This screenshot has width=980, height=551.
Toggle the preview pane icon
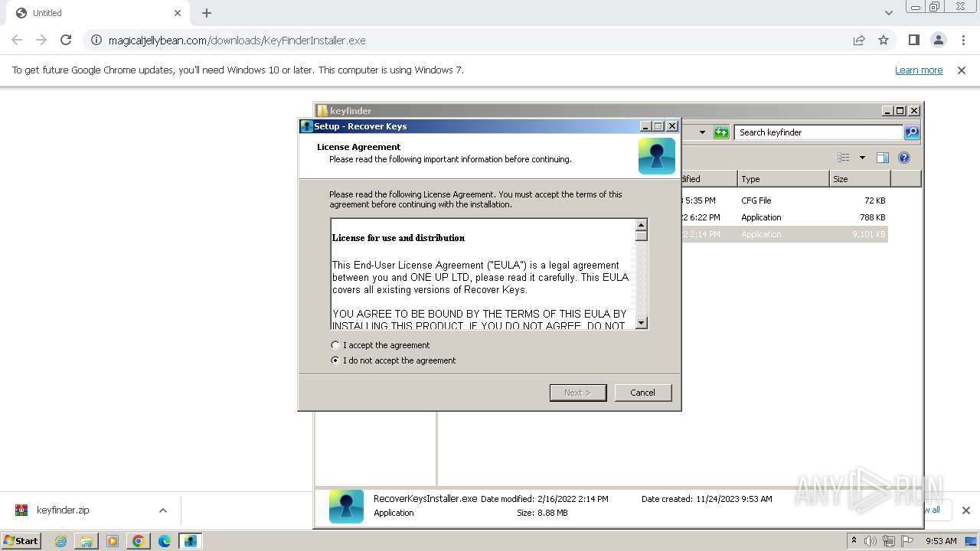(x=882, y=158)
